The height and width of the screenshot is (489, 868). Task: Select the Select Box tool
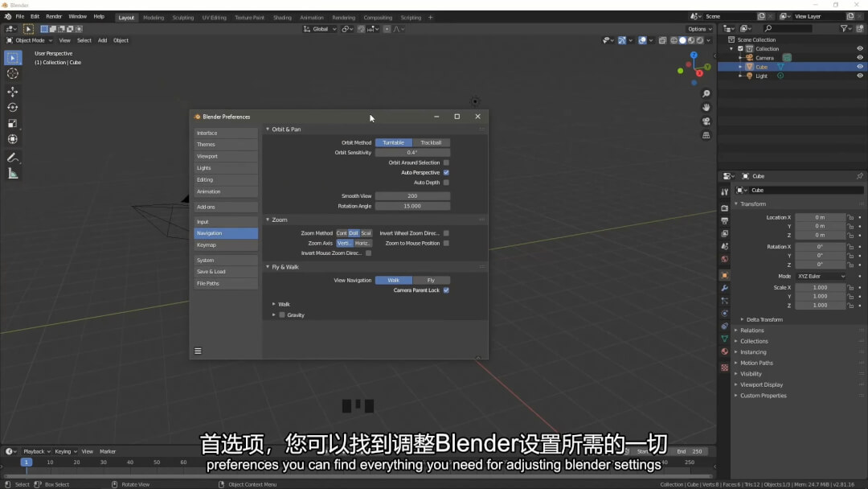coord(13,58)
